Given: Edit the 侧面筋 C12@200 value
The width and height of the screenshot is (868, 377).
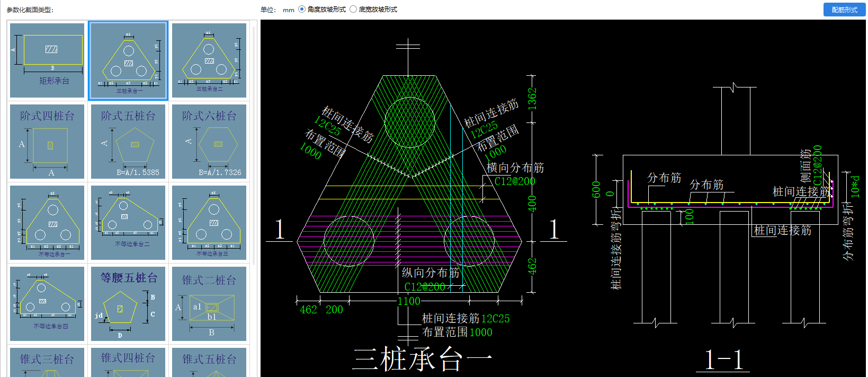Looking at the screenshot, I should pyautogui.click(x=818, y=165).
